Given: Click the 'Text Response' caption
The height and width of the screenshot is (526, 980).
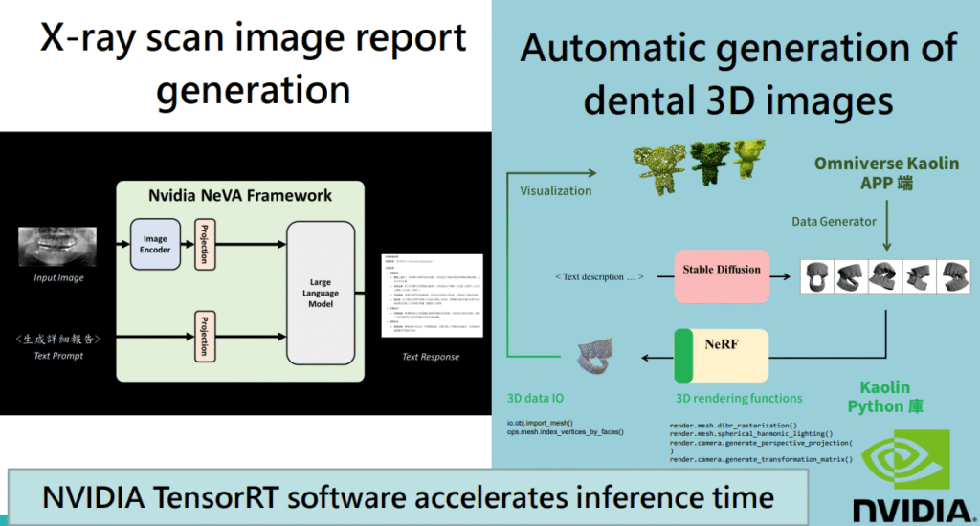Looking at the screenshot, I should pos(431,357).
